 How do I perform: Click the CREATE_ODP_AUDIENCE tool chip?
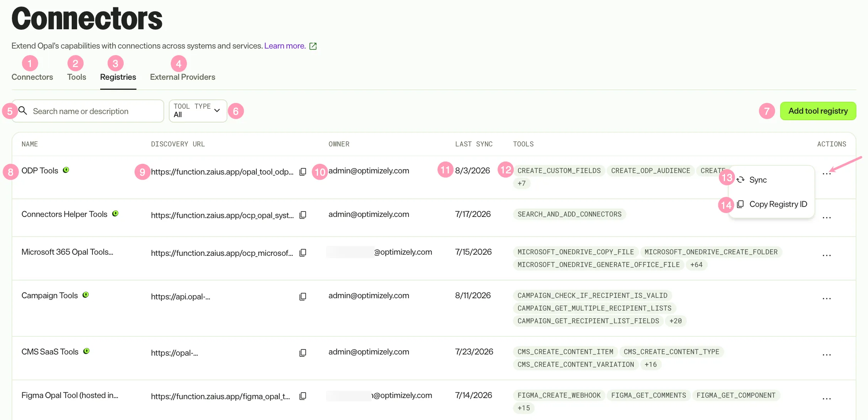point(651,171)
